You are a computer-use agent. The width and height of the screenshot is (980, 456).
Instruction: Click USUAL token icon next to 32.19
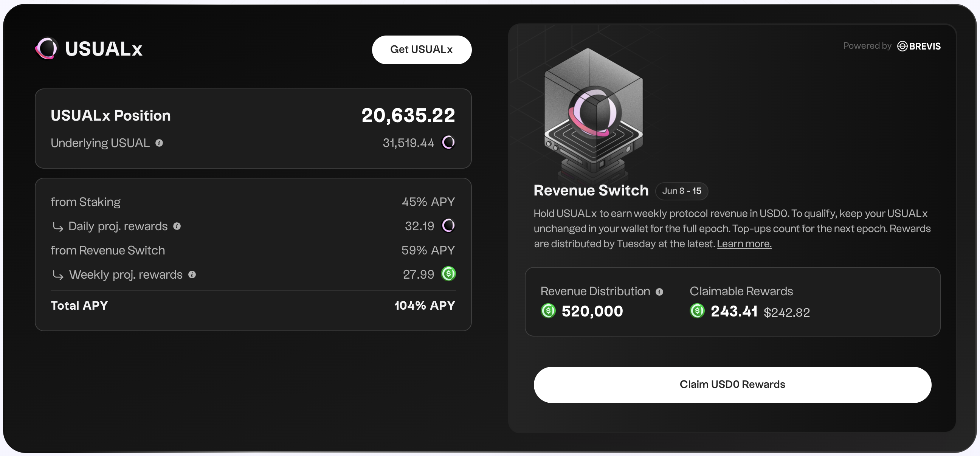[x=448, y=225]
